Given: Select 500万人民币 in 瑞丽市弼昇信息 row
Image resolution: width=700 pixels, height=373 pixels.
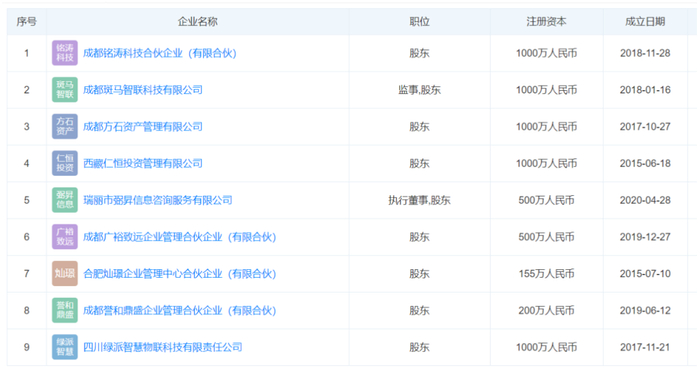Looking at the screenshot, I should (546, 200).
